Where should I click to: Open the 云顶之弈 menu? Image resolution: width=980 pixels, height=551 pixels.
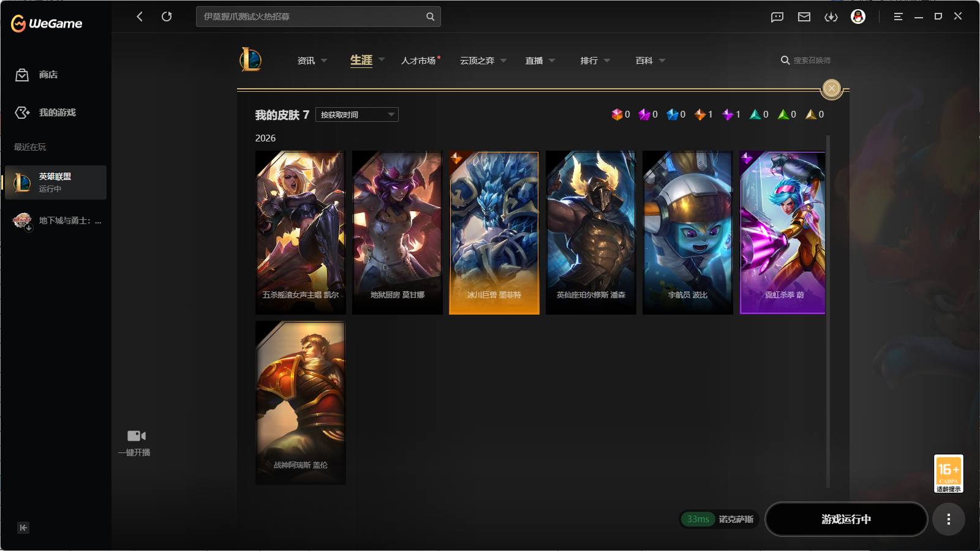(x=483, y=61)
